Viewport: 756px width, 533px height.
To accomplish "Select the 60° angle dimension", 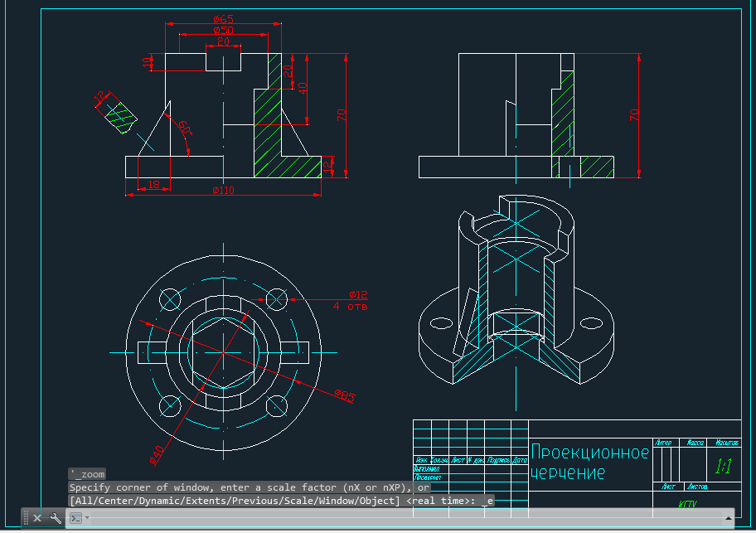I will (185, 128).
